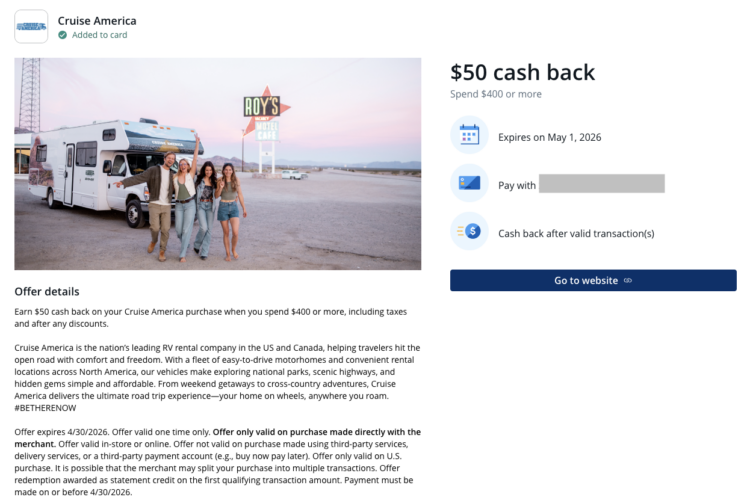Click the link icon in Go to website

coord(628,281)
